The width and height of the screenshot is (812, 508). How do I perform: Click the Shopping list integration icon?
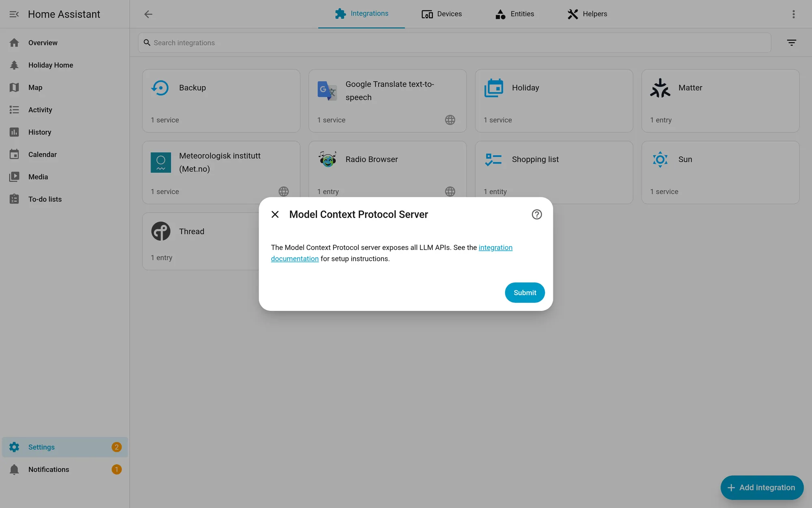(493, 159)
